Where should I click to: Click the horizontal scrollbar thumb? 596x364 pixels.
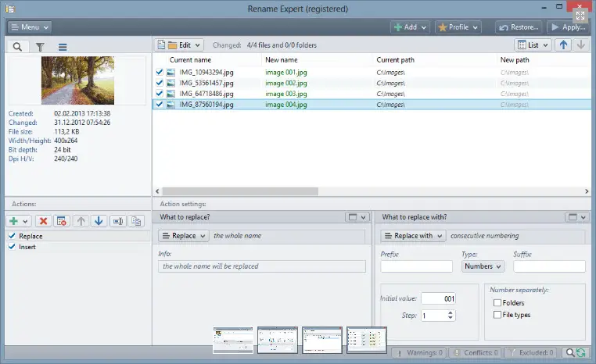(240, 191)
